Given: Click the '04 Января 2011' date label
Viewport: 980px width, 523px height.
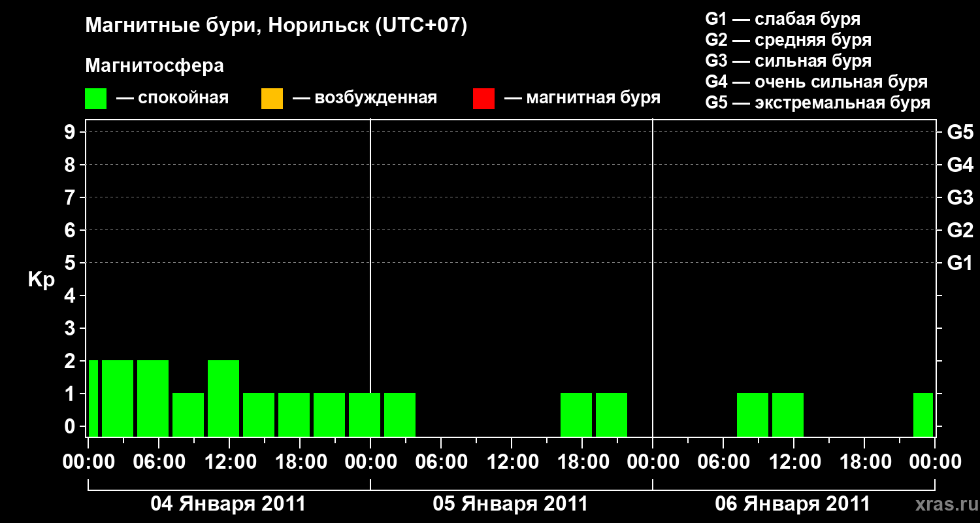Looking at the screenshot, I should (x=228, y=504).
